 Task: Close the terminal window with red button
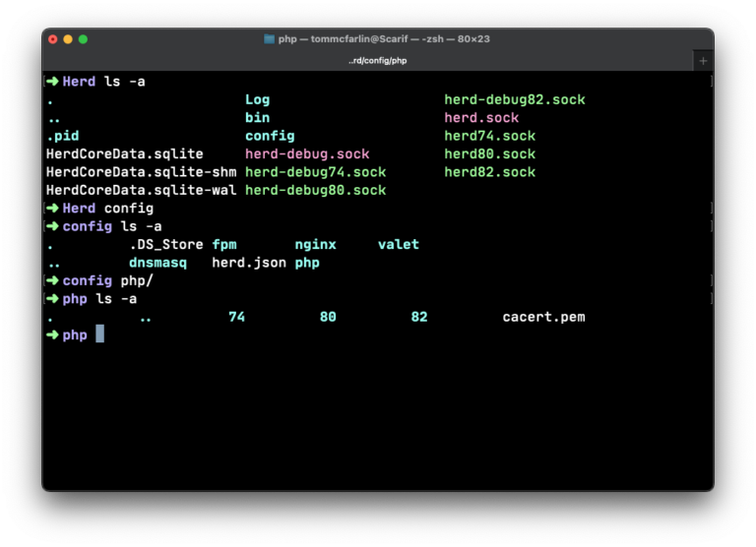click(x=53, y=39)
